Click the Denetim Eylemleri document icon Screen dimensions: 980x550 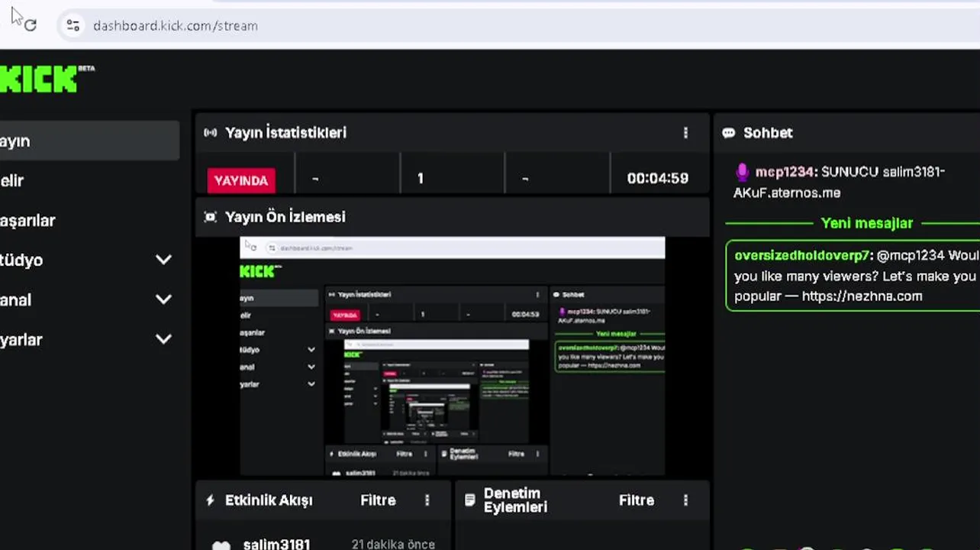coord(469,500)
